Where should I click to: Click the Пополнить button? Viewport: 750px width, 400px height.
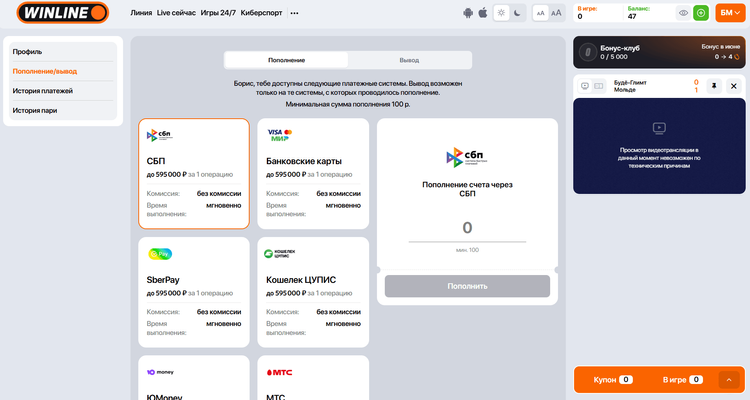click(x=467, y=286)
